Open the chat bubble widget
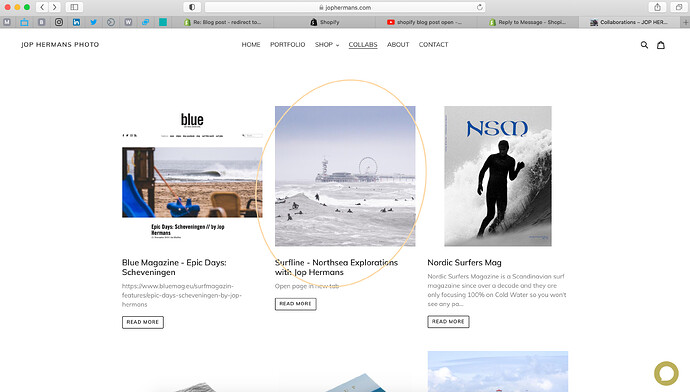This screenshot has height=392, width=690. [x=666, y=373]
